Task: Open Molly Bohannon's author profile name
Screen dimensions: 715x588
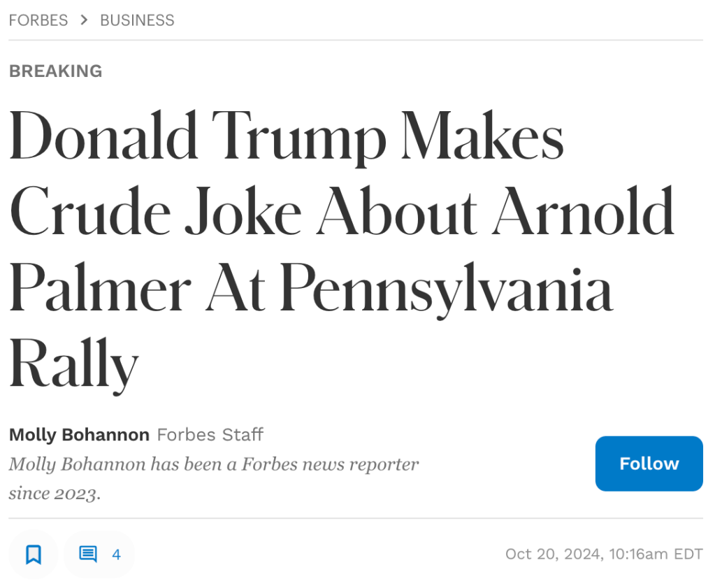Action: click(x=79, y=435)
